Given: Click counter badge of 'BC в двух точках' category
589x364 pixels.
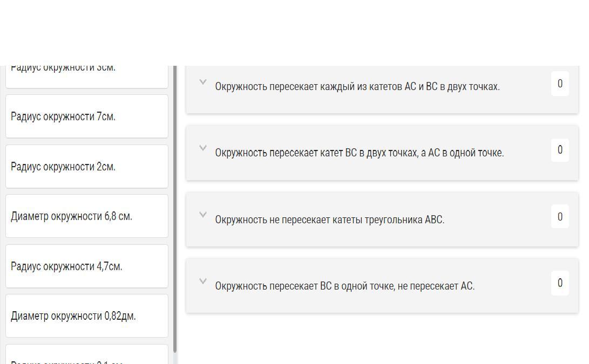Looking at the screenshot, I should pos(560,150).
